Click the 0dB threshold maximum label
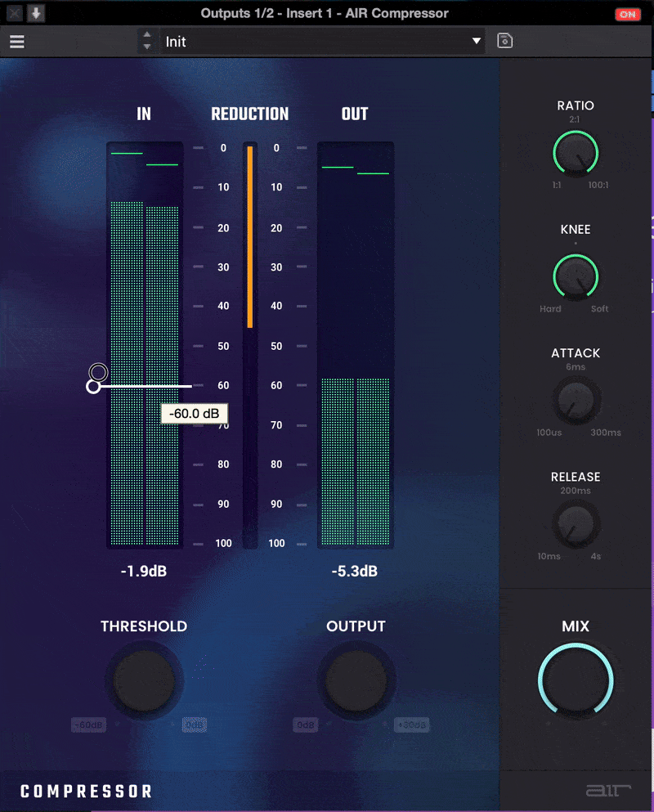 (195, 725)
